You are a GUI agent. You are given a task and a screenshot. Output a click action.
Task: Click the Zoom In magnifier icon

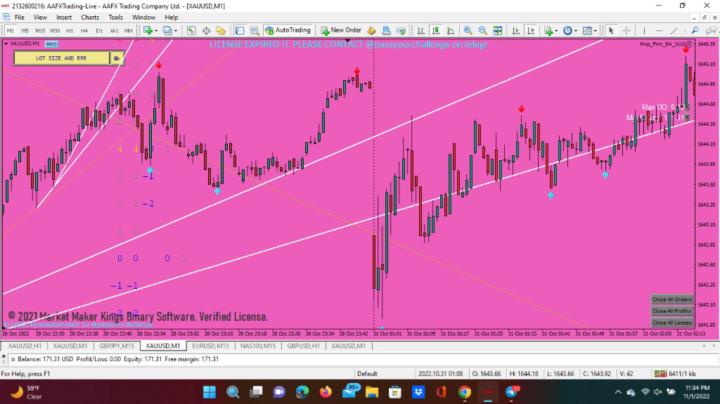pos(467,31)
